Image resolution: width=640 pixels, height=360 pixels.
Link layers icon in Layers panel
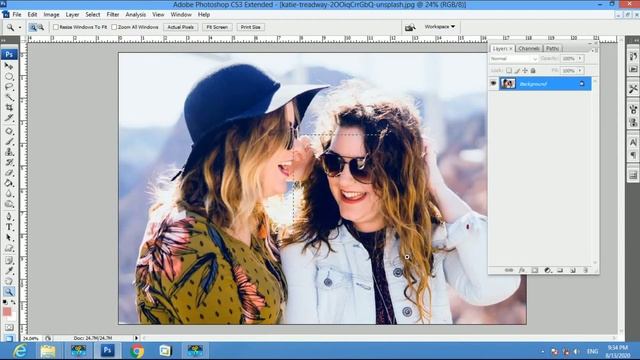click(509, 270)
